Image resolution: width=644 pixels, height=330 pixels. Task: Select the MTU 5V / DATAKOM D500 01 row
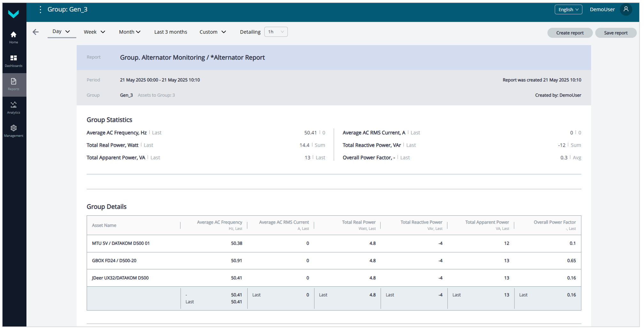pyautogui.click(x=121, y=243)
